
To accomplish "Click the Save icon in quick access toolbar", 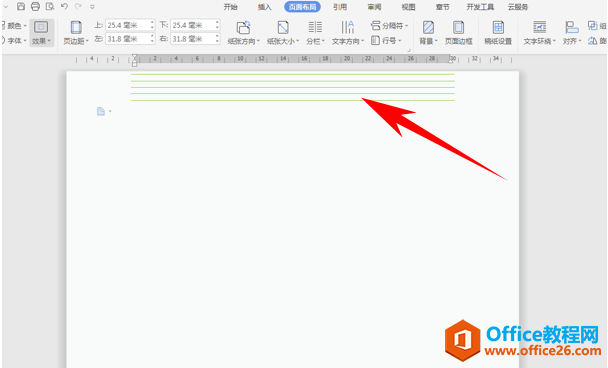I will click(21, 6).
